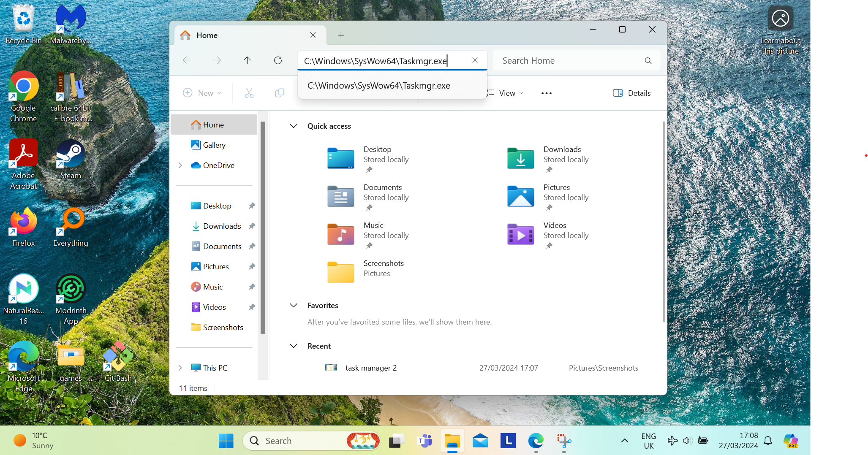Viewport: 868px width, 455px height.
Task: Select the Copy tool in the toolbar
Action: coord(279,92)
